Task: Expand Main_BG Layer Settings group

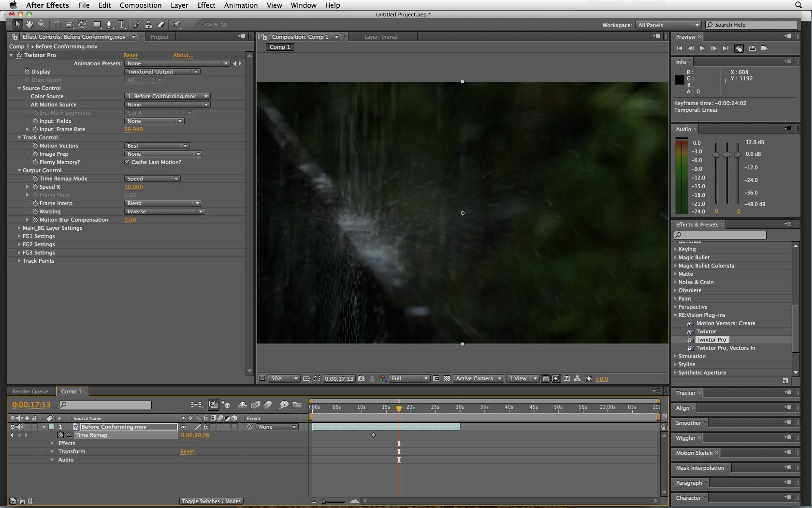Action: (x=19, y=228)
